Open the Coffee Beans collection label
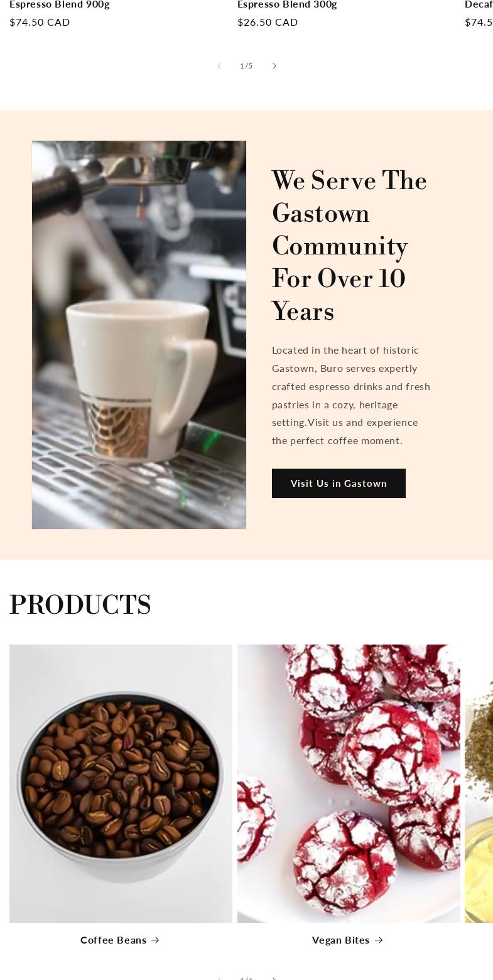Viewport: 493px width, 980px height. tap(113, 940)
